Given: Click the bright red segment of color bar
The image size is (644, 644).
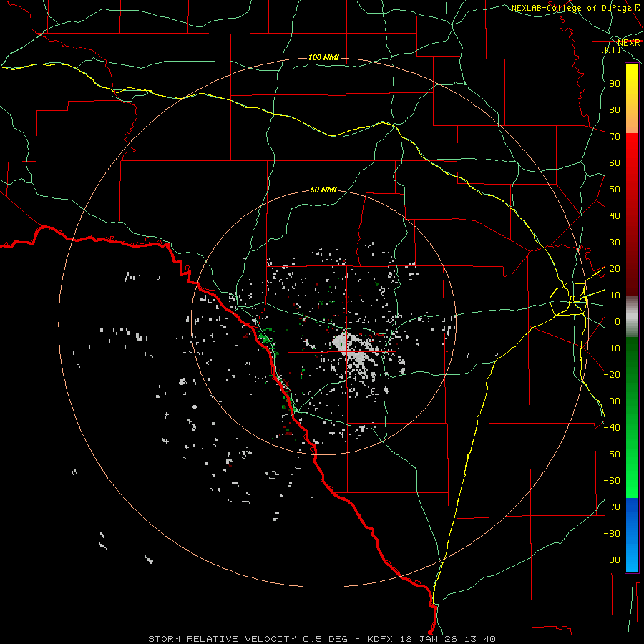Looking at the screenshot, I should [x=632, y=165].
